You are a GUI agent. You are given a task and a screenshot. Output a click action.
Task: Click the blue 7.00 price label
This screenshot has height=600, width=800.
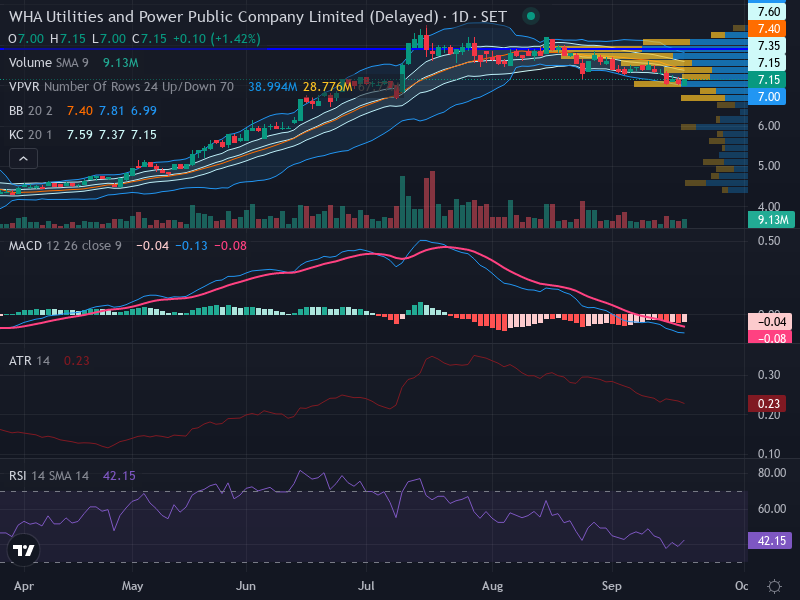coord(769,96)
